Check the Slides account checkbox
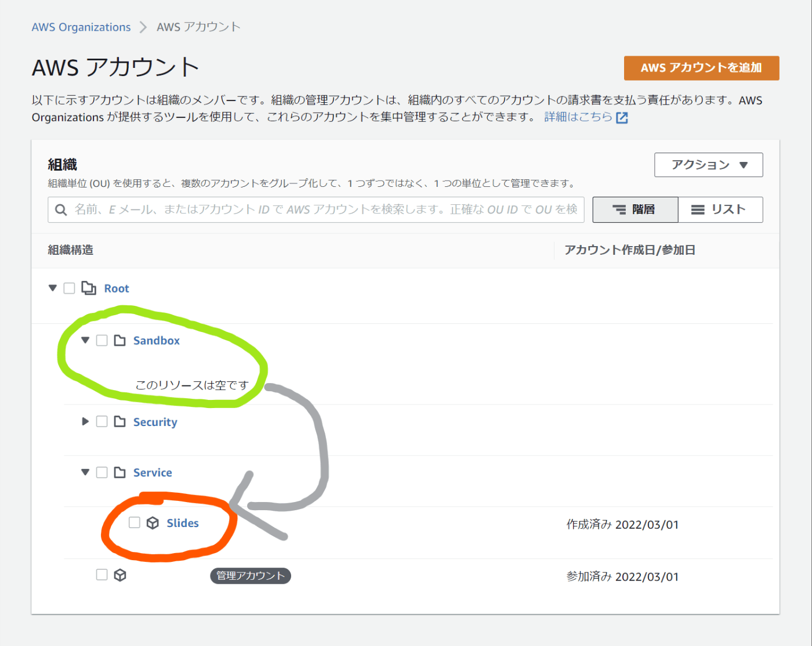The width and height of the screenshot is (812, 646). 134,522
